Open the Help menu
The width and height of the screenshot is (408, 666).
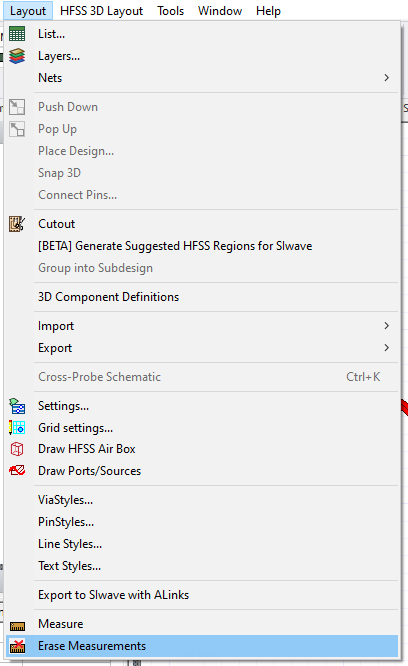(x=268, y=11)
